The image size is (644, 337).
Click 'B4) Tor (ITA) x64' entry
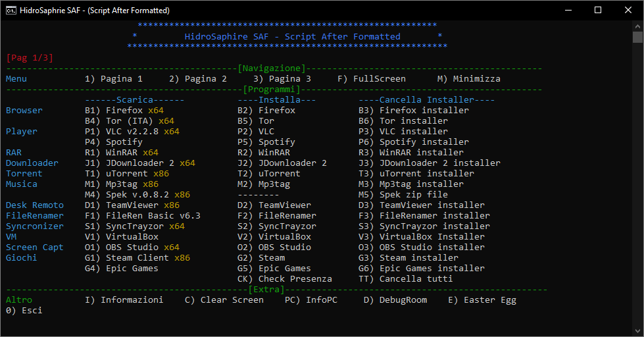[130, 121]
